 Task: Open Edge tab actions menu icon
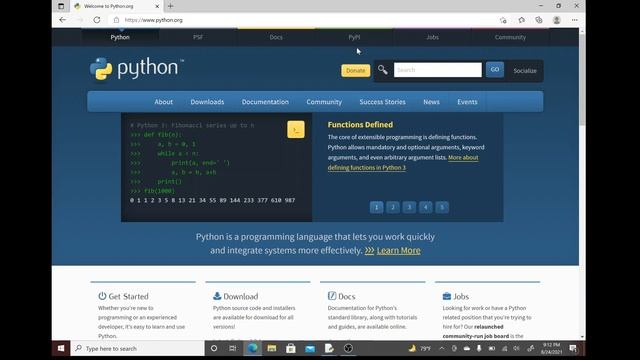[61, 6]
